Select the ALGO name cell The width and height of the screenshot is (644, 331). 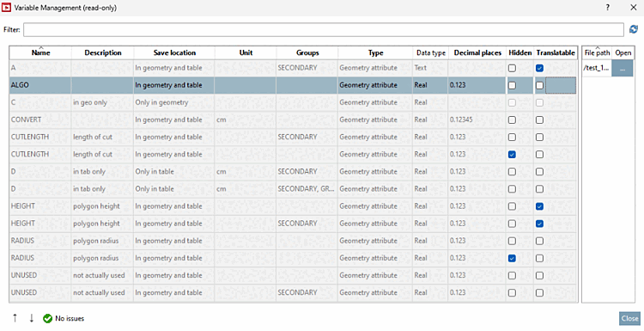point(40,85)
